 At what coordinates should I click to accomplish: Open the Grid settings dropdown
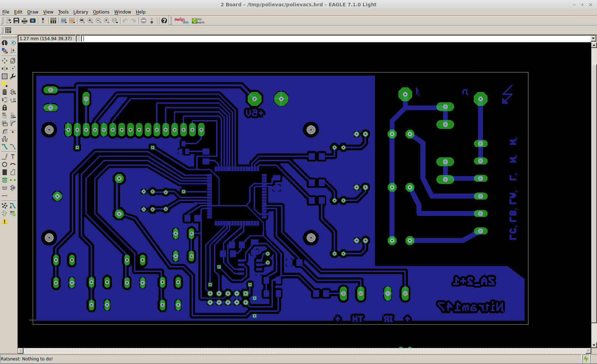[x=8, y=30]
